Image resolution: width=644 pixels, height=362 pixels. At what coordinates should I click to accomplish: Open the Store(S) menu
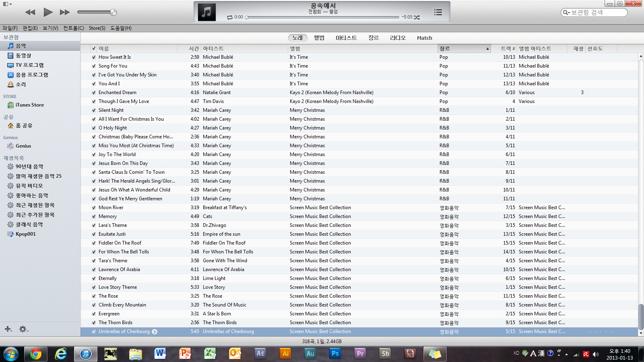pos(97,28)
